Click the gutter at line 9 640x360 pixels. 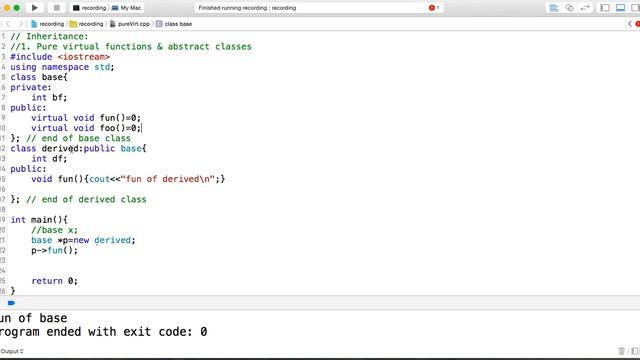tap(3, 118)
